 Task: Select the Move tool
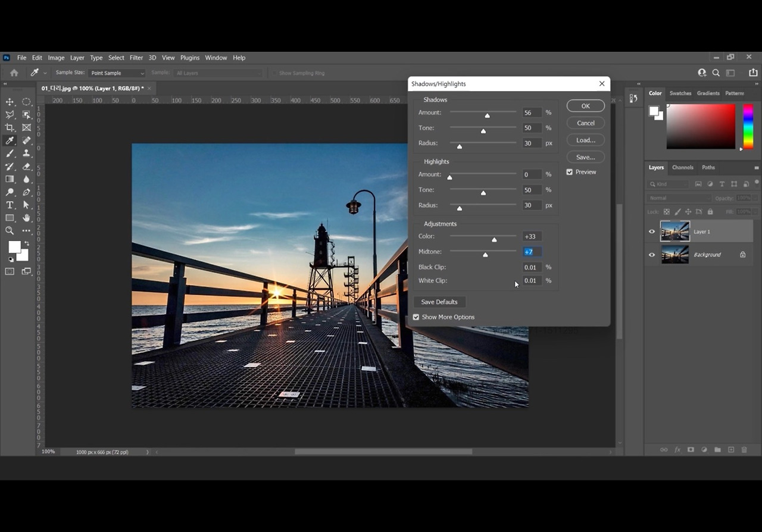pos(10,102)
